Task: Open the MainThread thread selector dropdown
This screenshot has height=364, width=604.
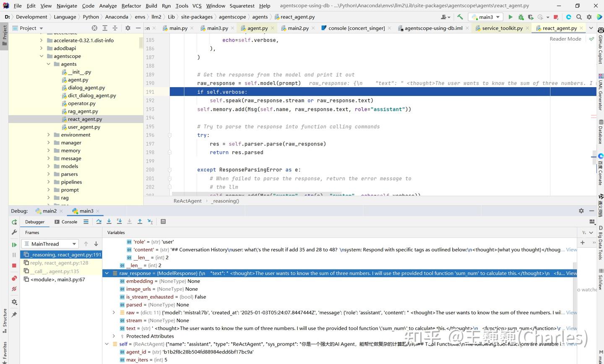Action: click(50, 244)
